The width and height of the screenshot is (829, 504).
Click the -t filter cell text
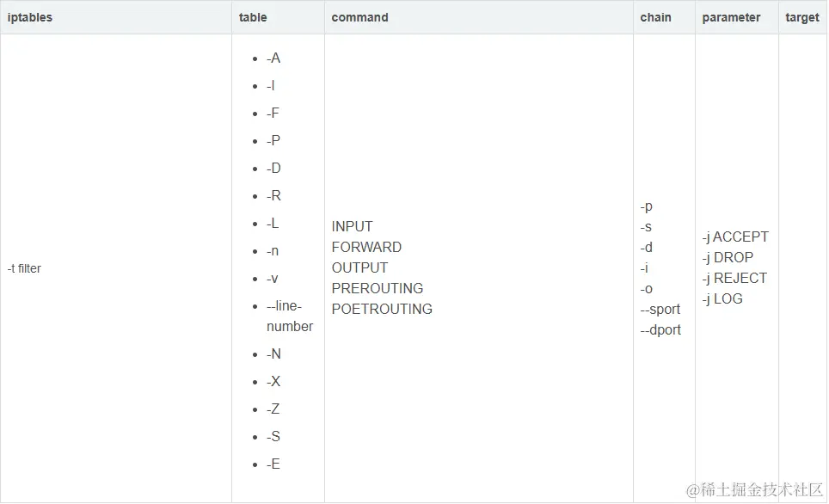(x=25, y=268)
